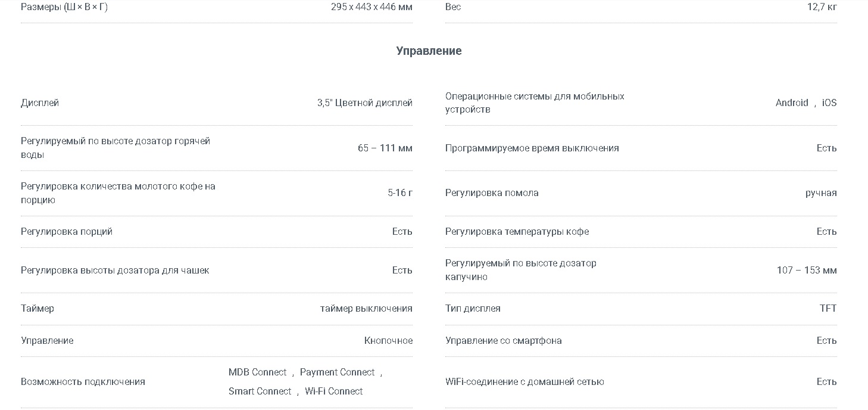Click 'Управление со смартфона' label
868x410 pixels.
tap(503, 341)
